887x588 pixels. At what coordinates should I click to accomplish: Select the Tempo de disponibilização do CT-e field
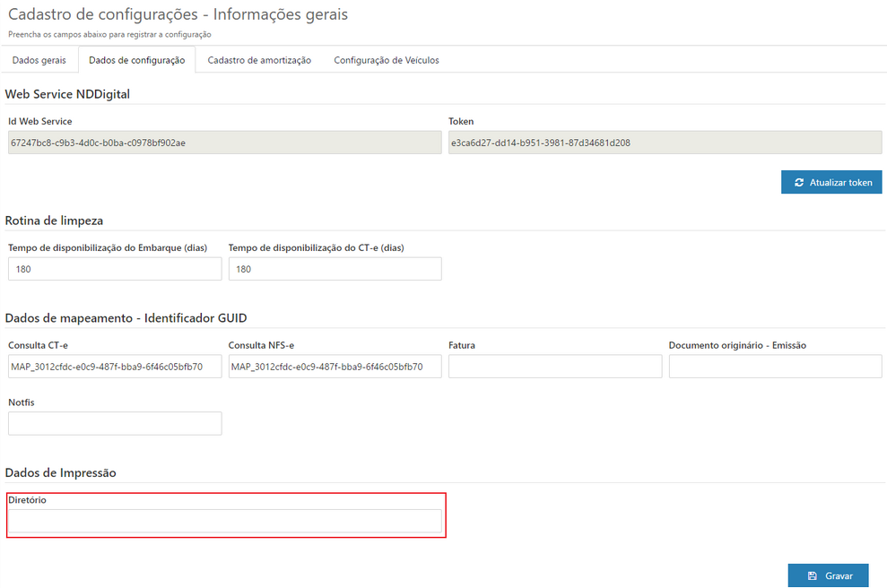[x=334, y=268]
